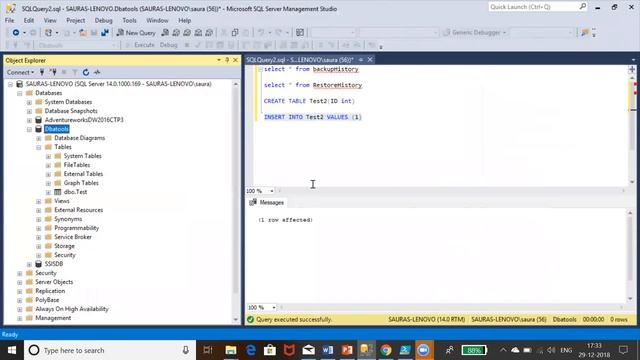Open Word from the taskbar
Screen dimensions: 640x360
(328, 350)
